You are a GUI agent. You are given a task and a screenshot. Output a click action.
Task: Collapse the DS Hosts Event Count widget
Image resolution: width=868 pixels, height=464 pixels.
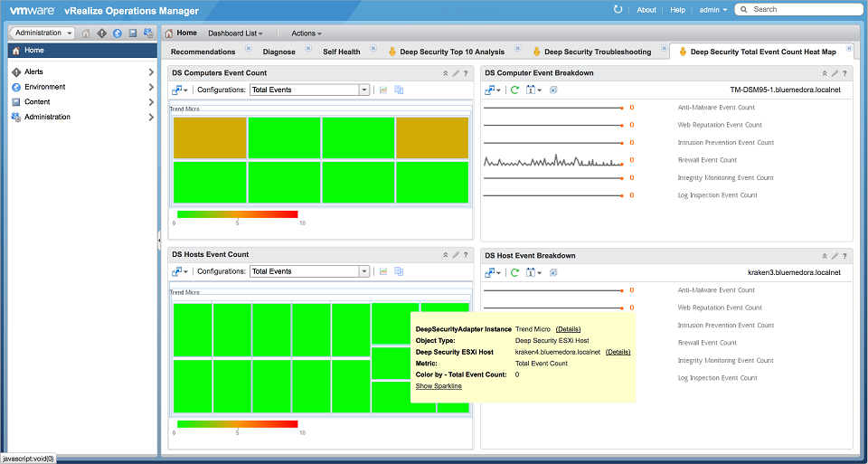(445, 255)
